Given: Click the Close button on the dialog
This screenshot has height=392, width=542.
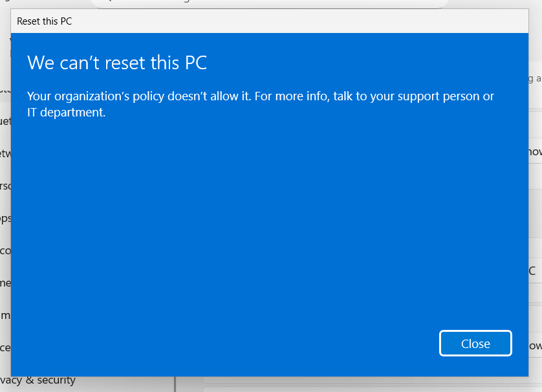Looking at the screenshot, I should (x=475, y=343).
